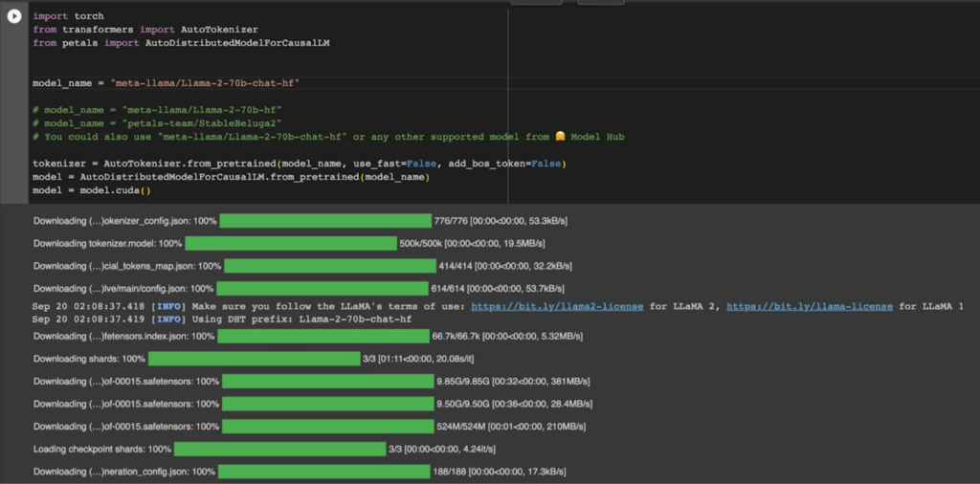Click the safetensors.index.json progress bar

(x=323, y=336)
